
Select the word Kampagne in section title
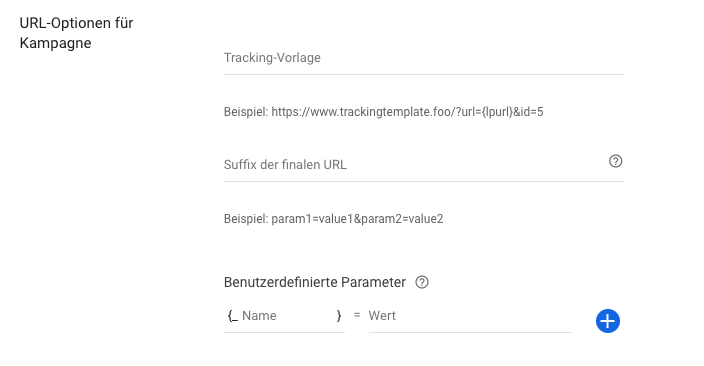[56, 43]
